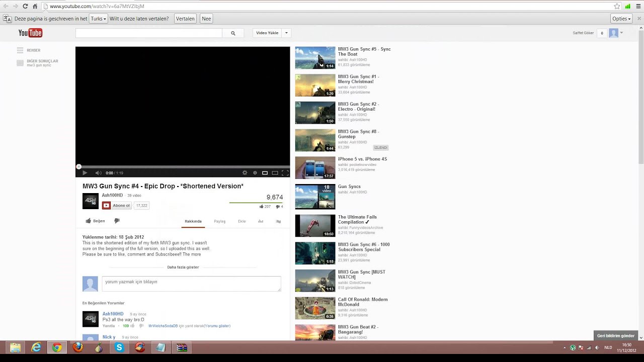Launch Internet Explorer from taskbar
The width and height of the screenshot is (644, 362).
coord(36,347)
